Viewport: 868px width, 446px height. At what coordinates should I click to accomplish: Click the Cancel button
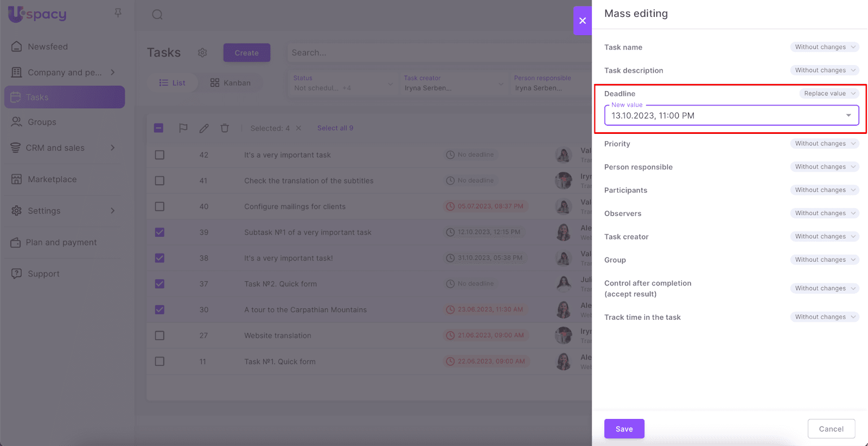(831, 429)
